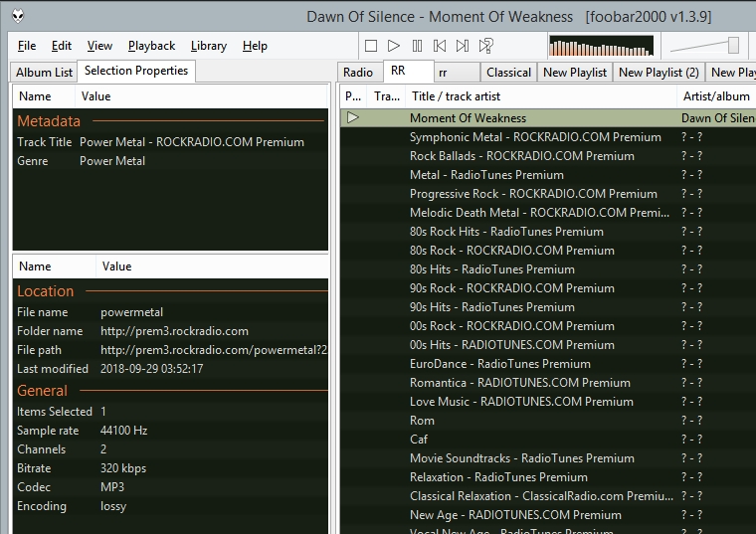Collapse the General group header
756x534 pixels.
[x=170, y=391]
